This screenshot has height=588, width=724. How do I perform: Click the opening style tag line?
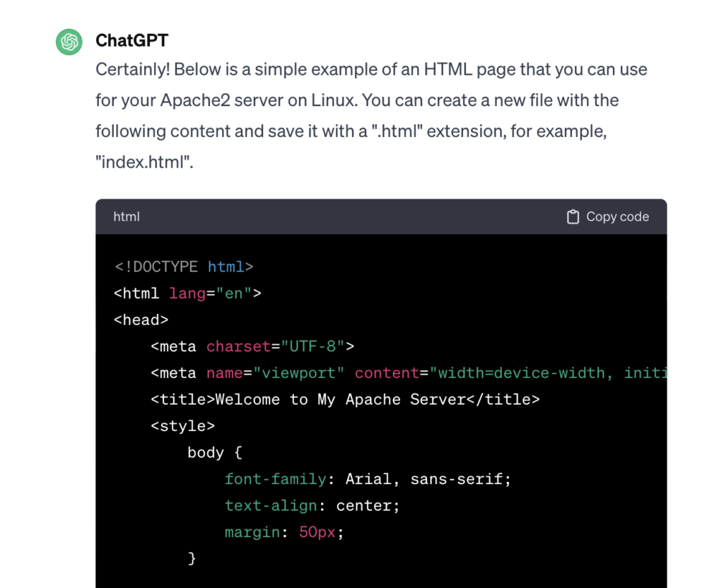coord(182,426)
